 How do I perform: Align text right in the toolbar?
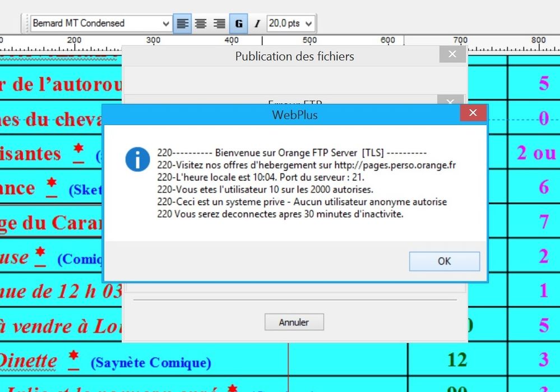click(220, 24)
